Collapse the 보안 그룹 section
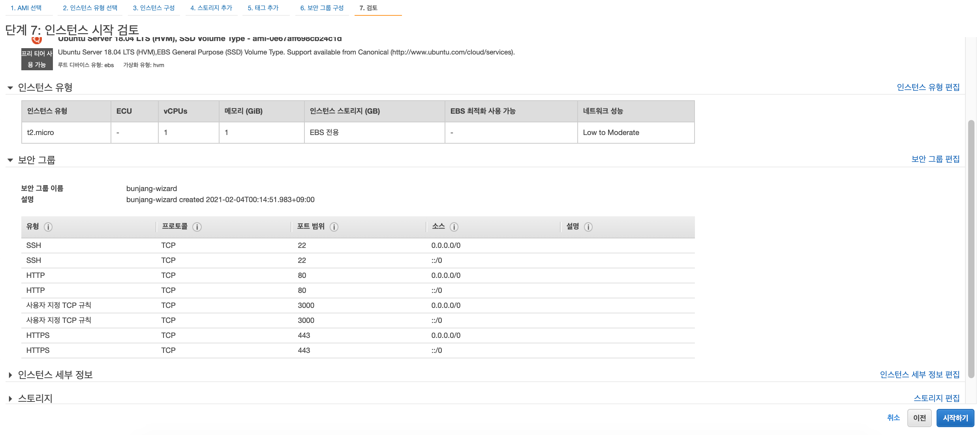 tap(10, 160)
